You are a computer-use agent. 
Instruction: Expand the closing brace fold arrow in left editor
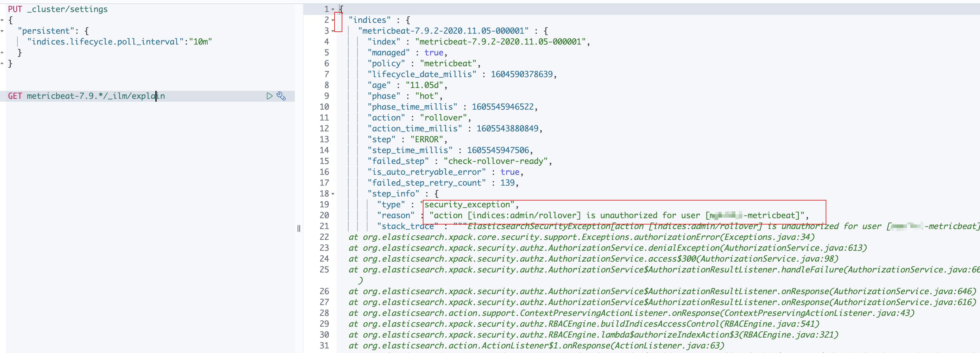pyautogui.click(x=3, y=63)
